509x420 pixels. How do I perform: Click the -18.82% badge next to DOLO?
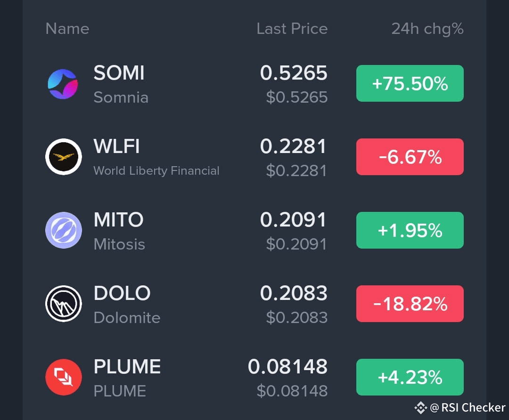coord(410,303)
